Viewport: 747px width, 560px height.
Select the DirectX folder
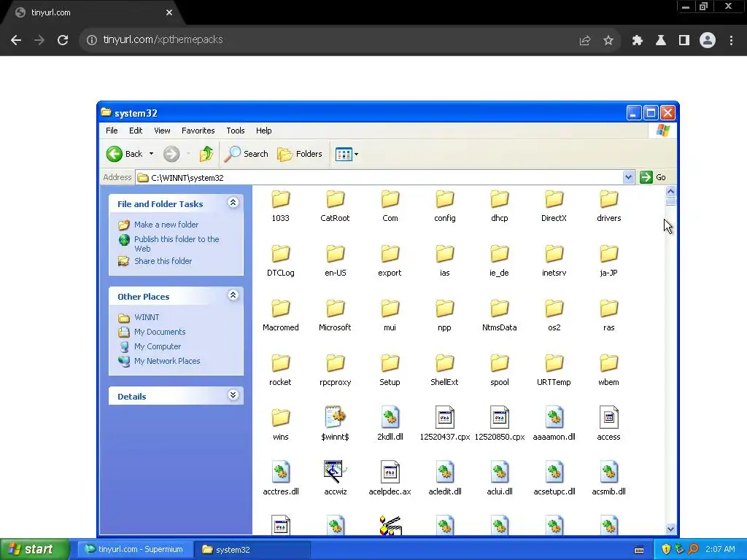pyautogui.click(x=554, y=206)
